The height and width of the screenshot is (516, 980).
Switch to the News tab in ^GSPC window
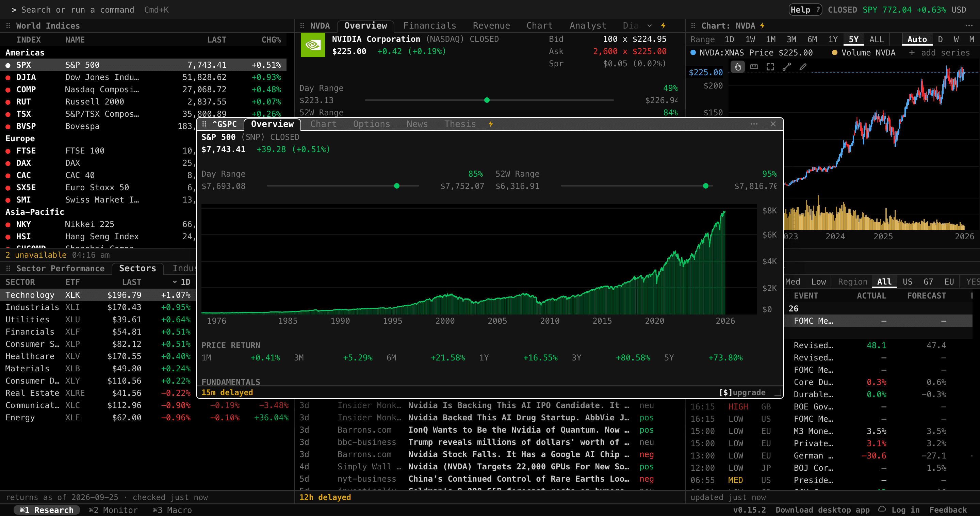point(417,124)
